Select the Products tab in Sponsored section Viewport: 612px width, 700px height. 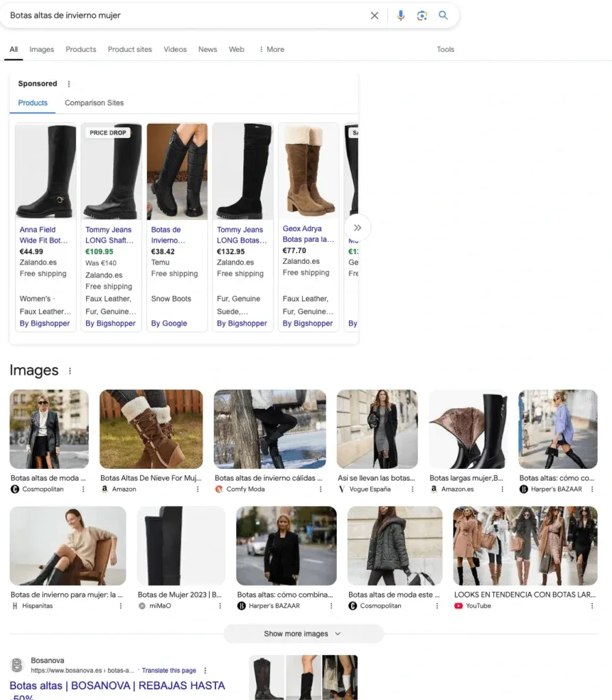(33, 103)
